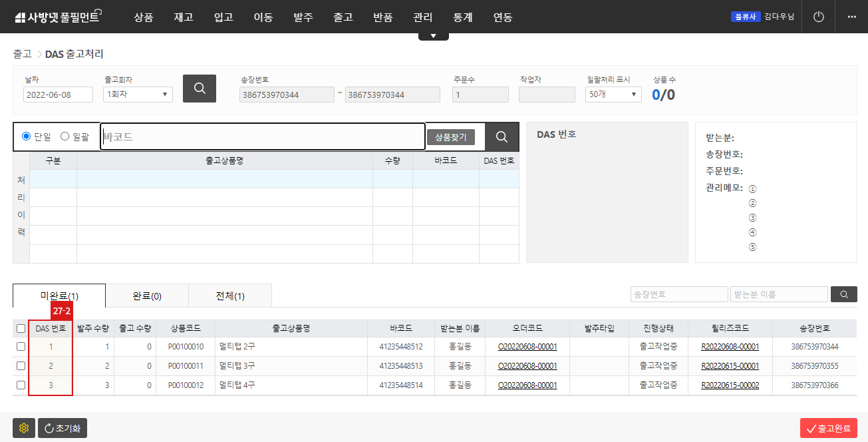868x442 pixels.
Task: Click inside the 바코드 input field
Action: pyautogui.click(x=262, y=136)
